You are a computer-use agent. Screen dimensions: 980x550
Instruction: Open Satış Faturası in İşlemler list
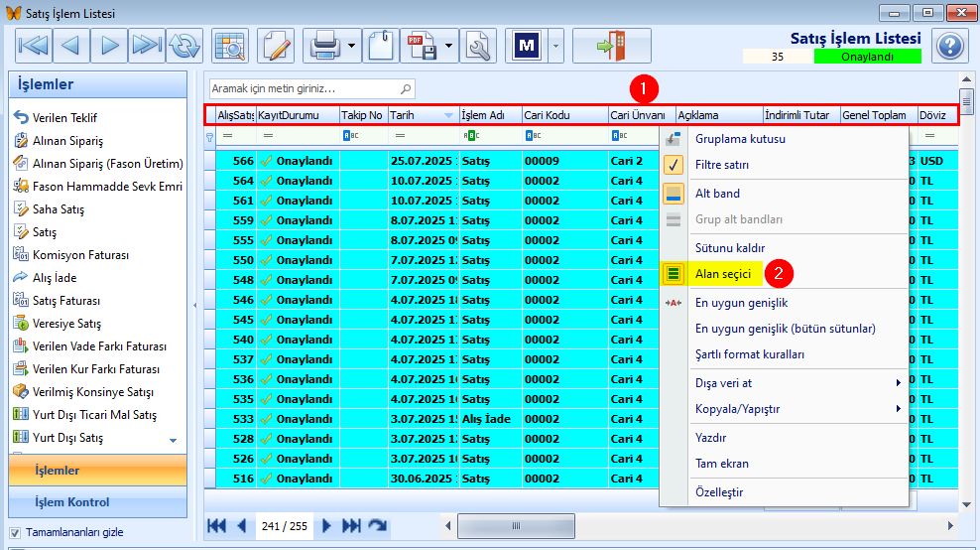tap(66, 301)
